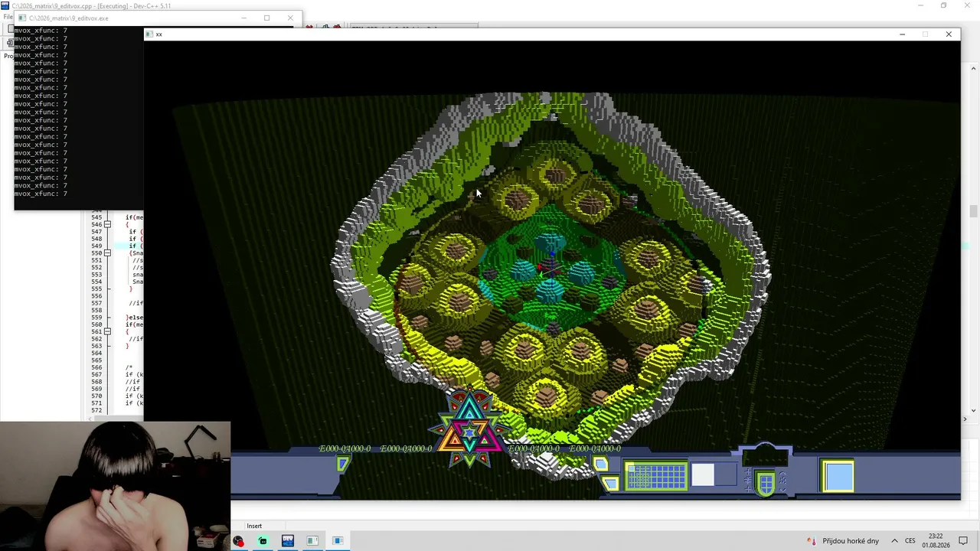Image resolution: width=980 pixels, height=551 pixels.
Task: Click the upper small shield icon beside the grid panel
Action: 600,465
